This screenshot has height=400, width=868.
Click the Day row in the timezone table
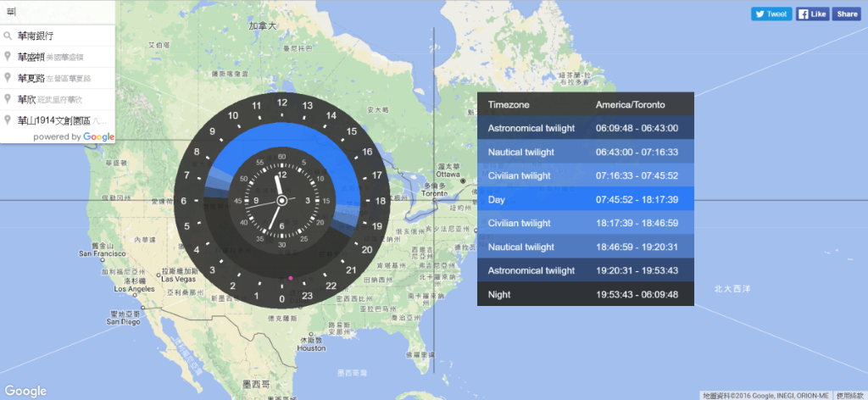coord(585,200)
